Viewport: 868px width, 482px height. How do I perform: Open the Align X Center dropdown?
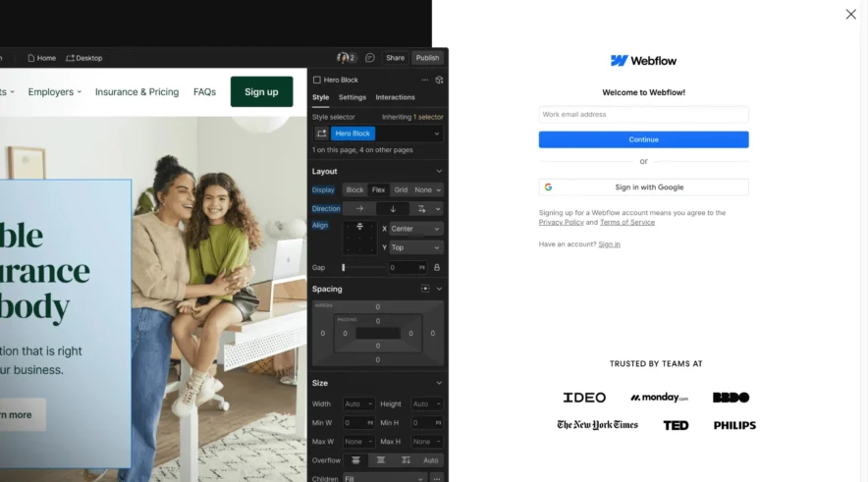click(415, 229)
